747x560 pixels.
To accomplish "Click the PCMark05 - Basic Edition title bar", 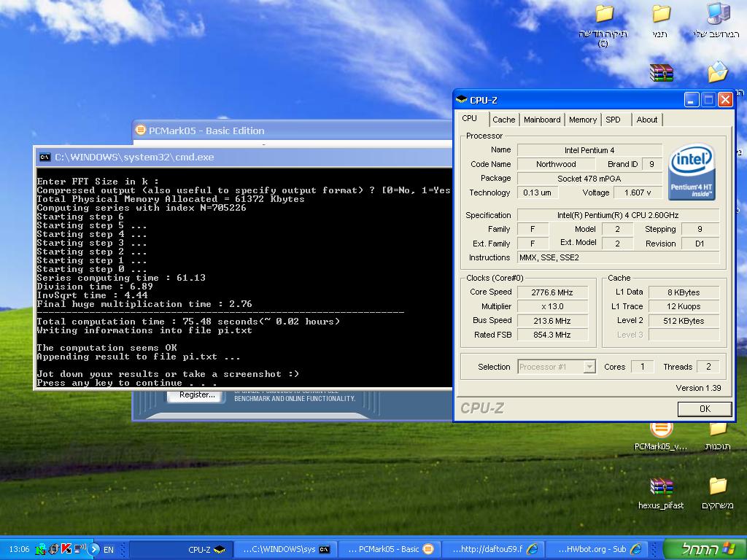I will tap(292, 130).
